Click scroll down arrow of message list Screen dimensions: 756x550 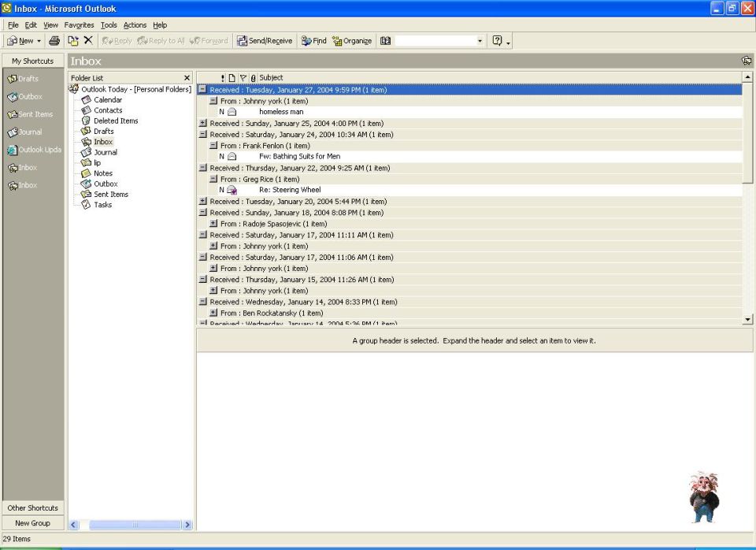(747, 319)
